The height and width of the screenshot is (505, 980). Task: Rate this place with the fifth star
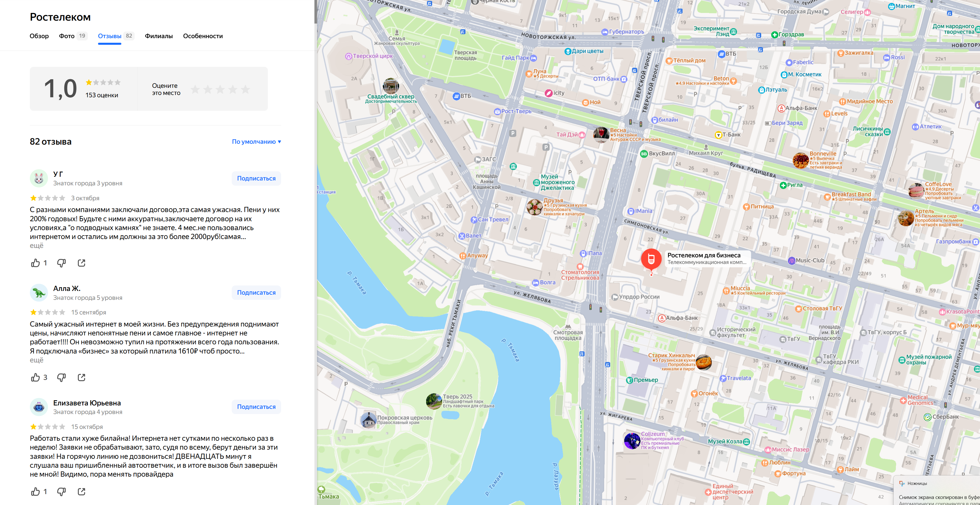tap(246, 89)
